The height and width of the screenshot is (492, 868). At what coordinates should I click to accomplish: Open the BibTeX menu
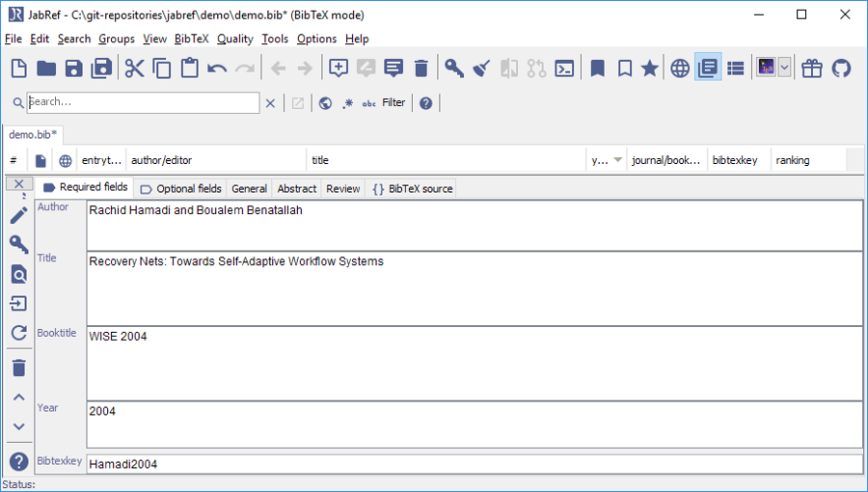192,39
